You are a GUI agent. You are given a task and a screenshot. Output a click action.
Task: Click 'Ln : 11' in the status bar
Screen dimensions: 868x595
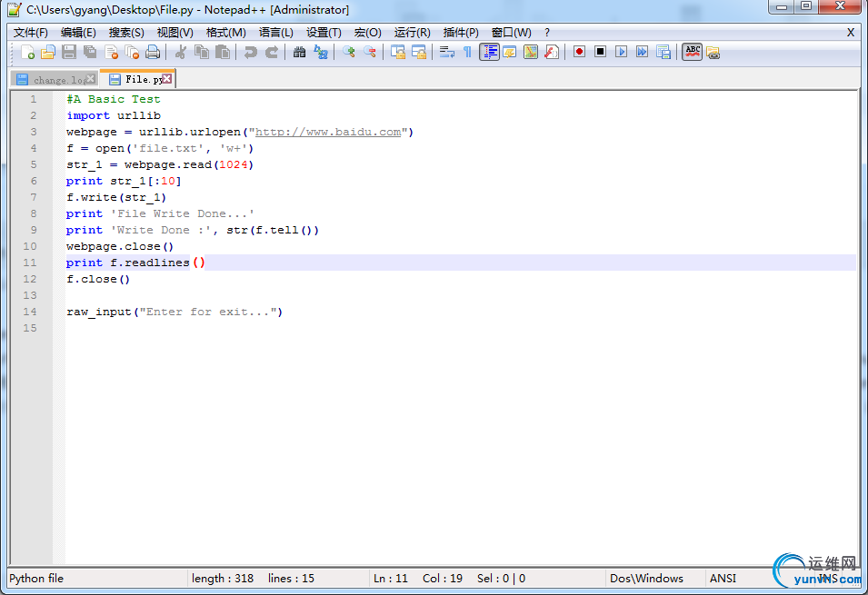click(x=390, y=579)
